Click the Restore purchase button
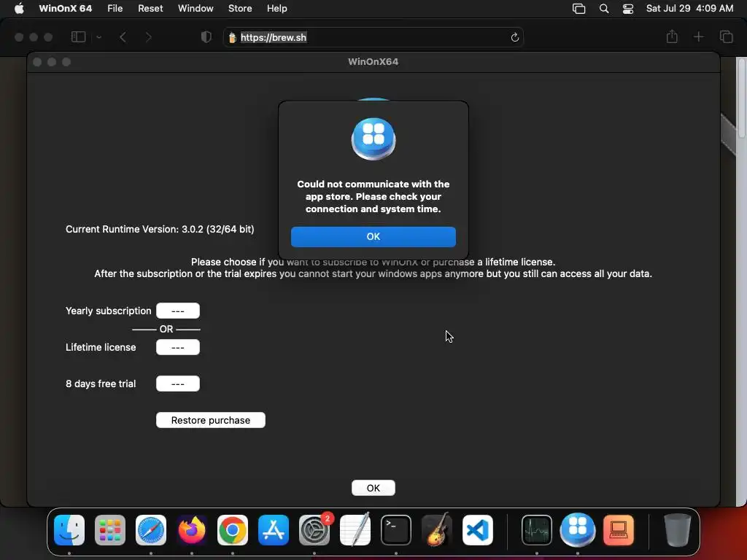This screenshot has width=747, height=560. 211,420
